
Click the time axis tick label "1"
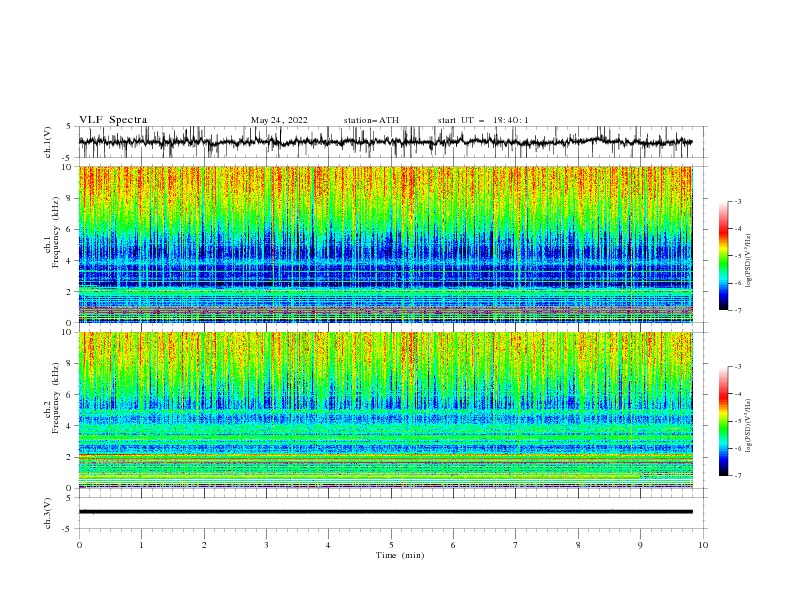(141, 545)
